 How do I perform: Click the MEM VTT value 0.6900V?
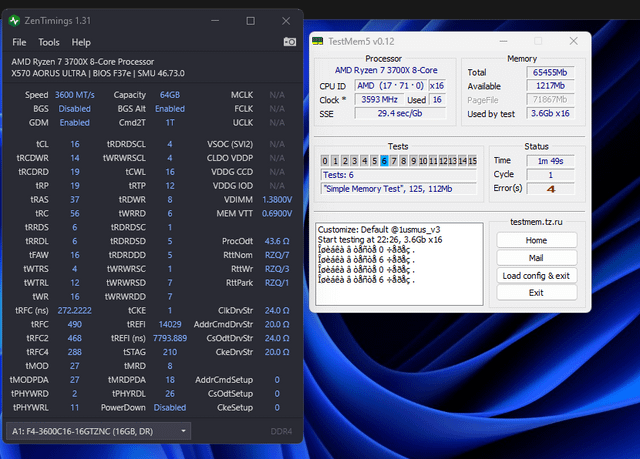tap(277, 214)
